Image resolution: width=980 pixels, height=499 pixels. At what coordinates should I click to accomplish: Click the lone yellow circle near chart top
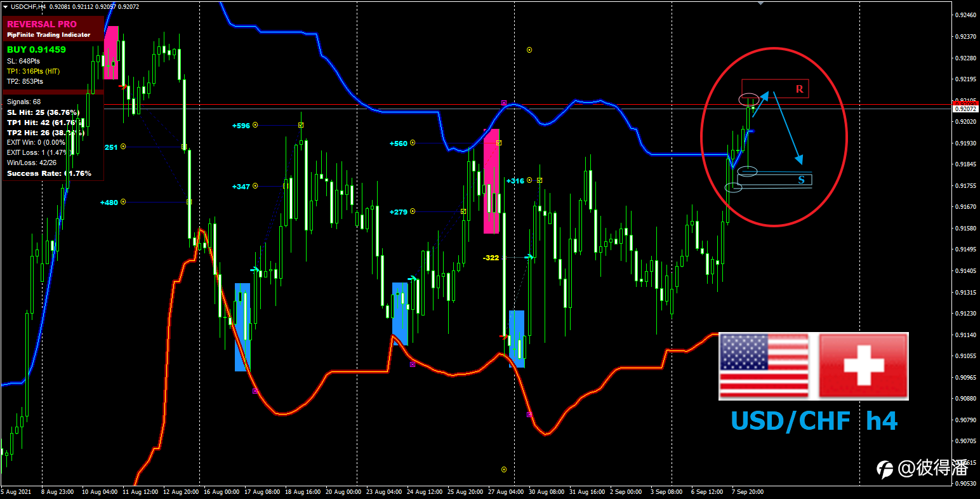coord(529,50)
